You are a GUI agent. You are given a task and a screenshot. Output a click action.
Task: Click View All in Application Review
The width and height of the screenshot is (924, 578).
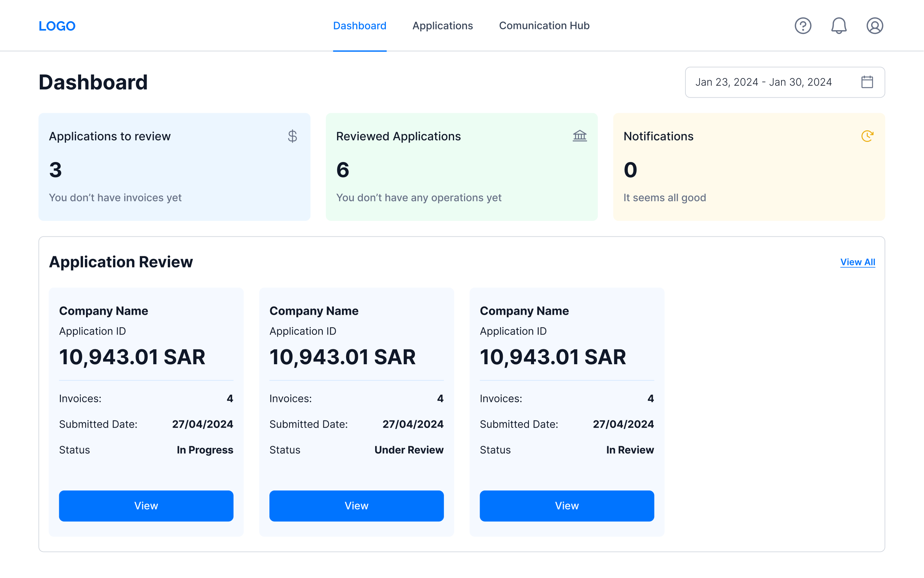[x=858, y=262]
